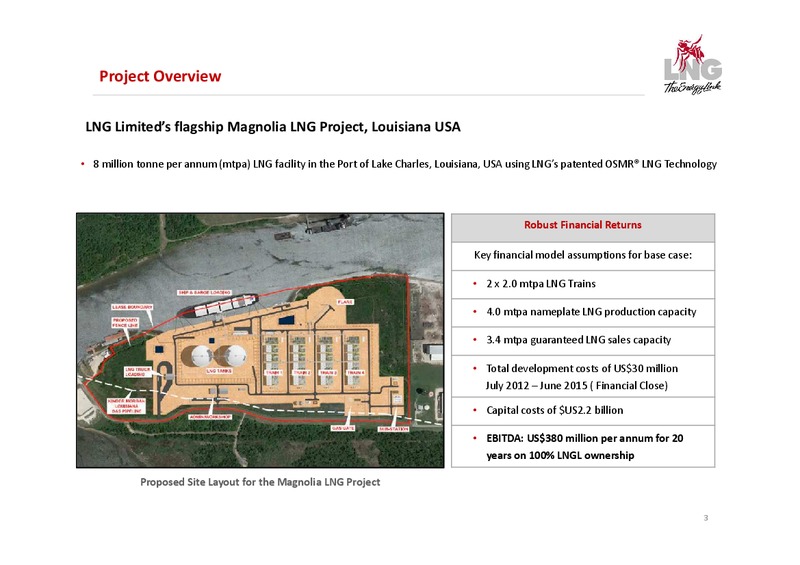Click "Total development costs of US$30 million" line
Image resolution: width=800 pixels, height=565 pixels.
click(582, 369)
